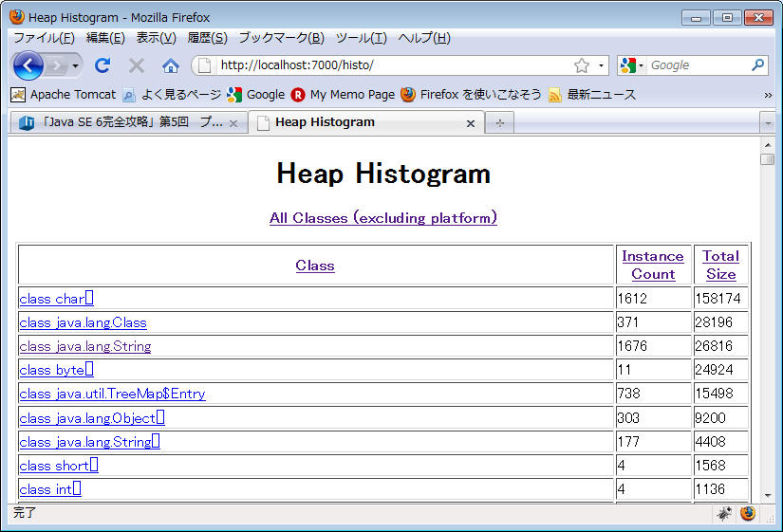783x532 pixels.
Task: Open the list all tabs dropdown
Action: [768, 123]
